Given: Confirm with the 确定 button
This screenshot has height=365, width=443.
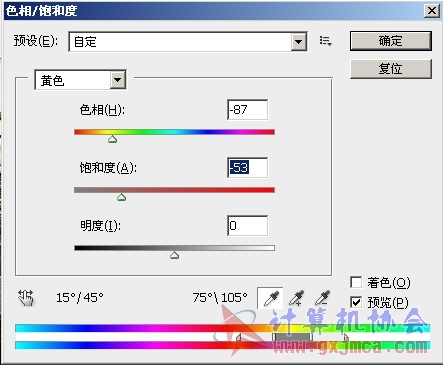Looking at the screenshot, I should (391, 41).
